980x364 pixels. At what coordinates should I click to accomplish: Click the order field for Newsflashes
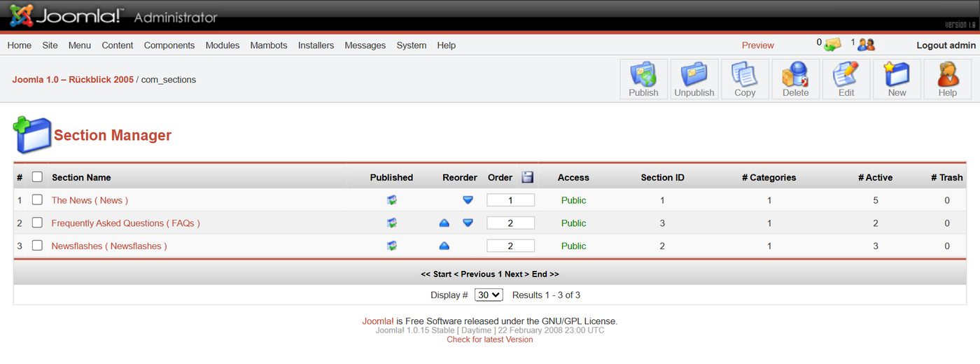pos(510,246)
